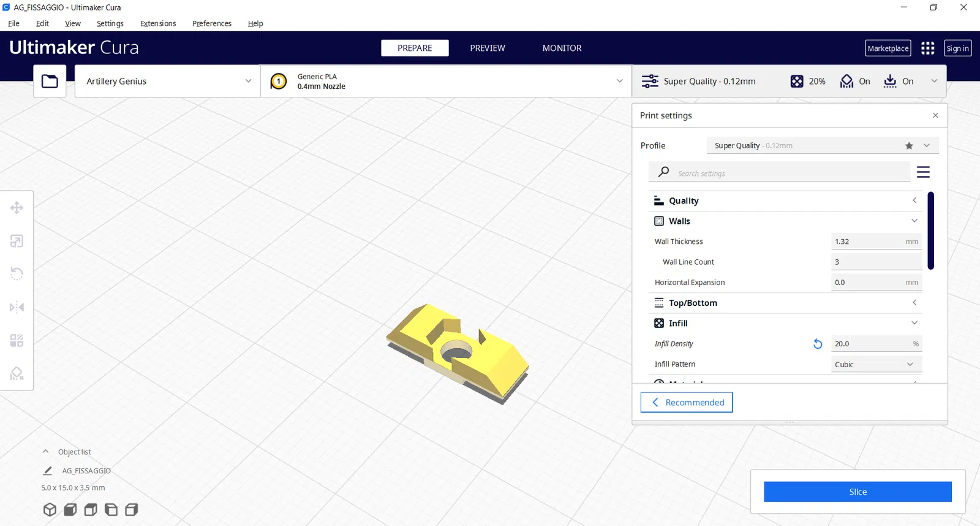Click the Sign in button
This screenshot has width=980, height=526.
pyautogui.click(x=957, y=48)
